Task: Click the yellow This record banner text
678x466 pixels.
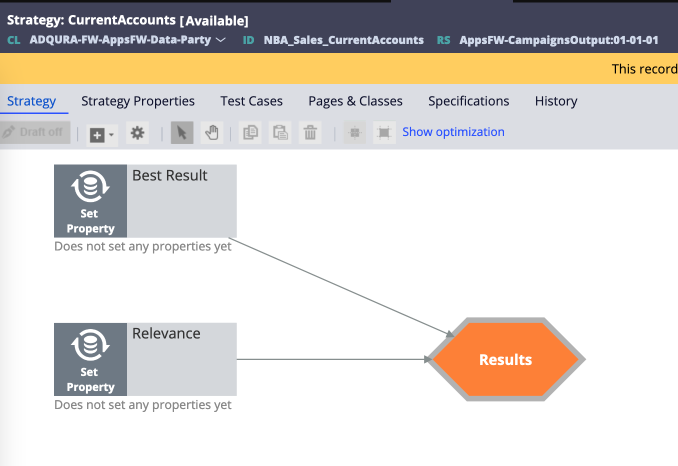Action: coord(644,69)
